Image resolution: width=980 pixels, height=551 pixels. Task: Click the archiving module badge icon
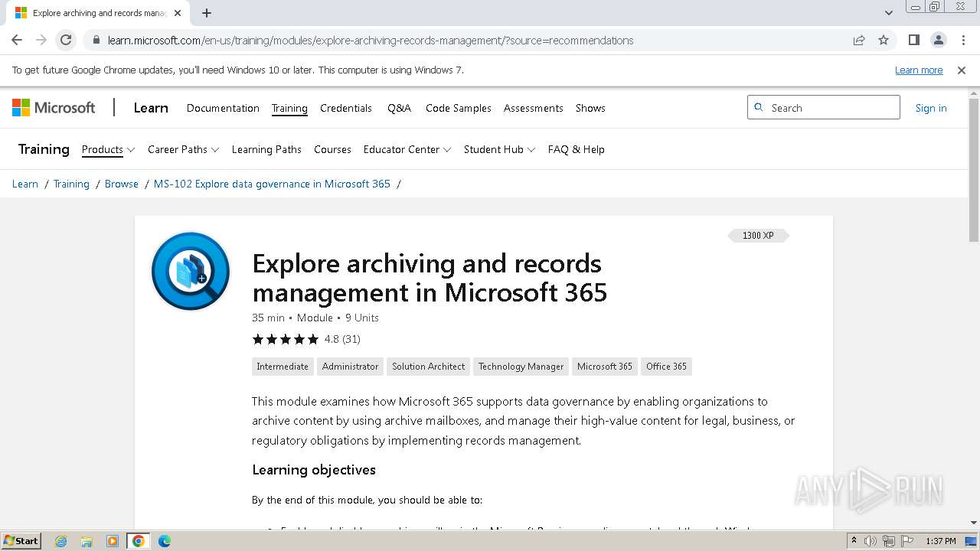pyautogui.click(x=191, y=271)
